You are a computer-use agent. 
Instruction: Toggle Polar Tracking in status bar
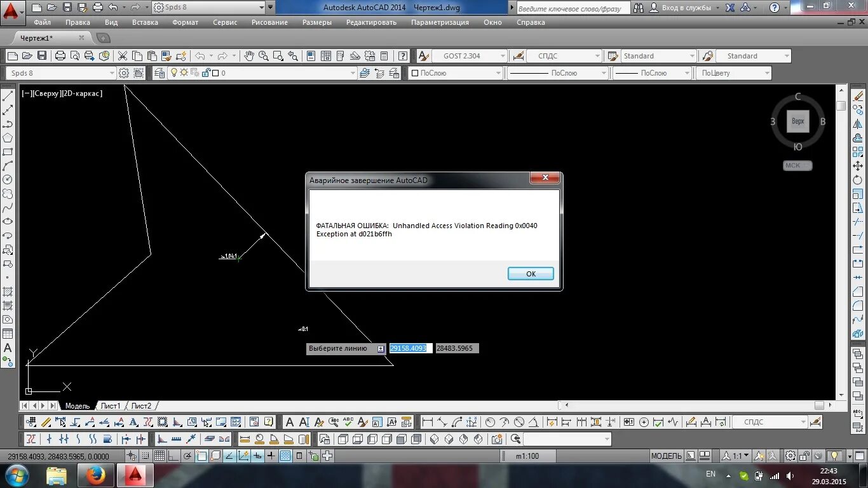(187, 456)
